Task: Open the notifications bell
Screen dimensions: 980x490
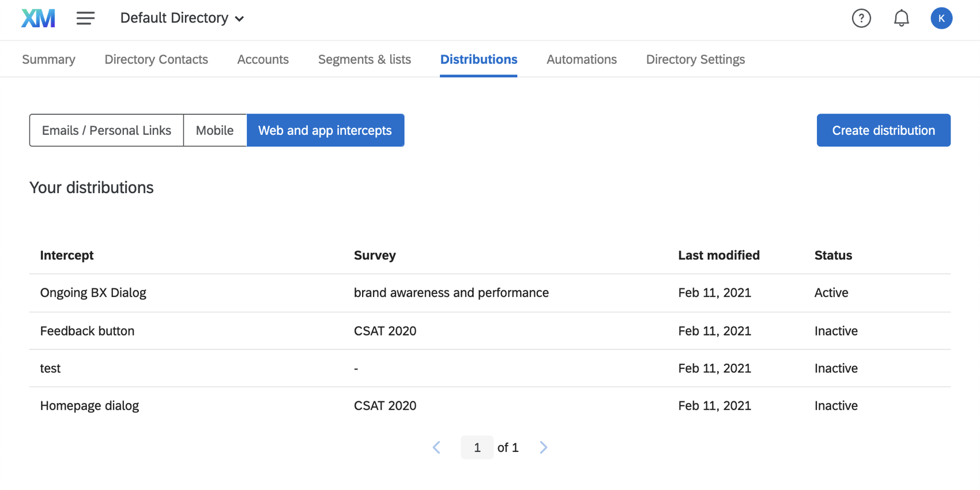Action: pyautogui.click(x=901, y=18)
